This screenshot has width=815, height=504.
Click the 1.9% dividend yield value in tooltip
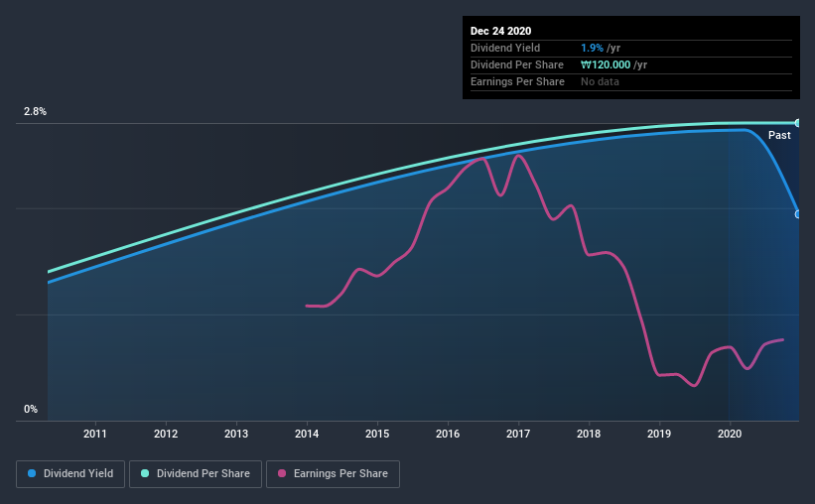[592, 48]
